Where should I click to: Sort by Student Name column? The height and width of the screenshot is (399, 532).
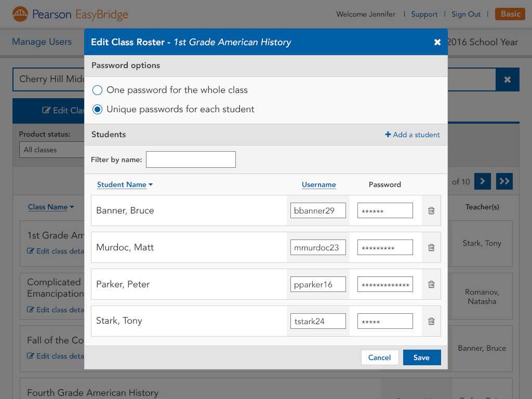coord(125,184)
